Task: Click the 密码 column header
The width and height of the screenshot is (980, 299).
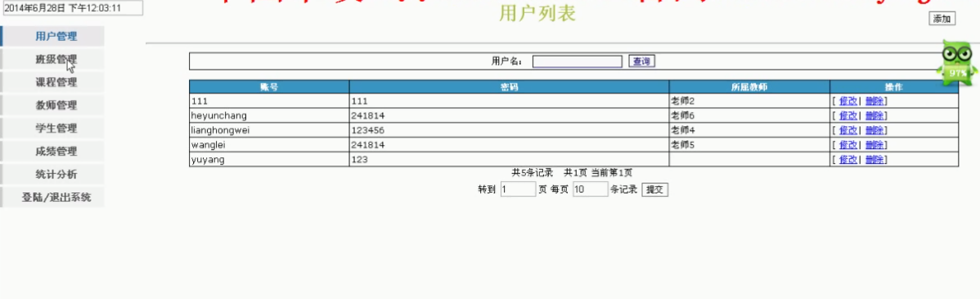Action: [x=510, y=87]
